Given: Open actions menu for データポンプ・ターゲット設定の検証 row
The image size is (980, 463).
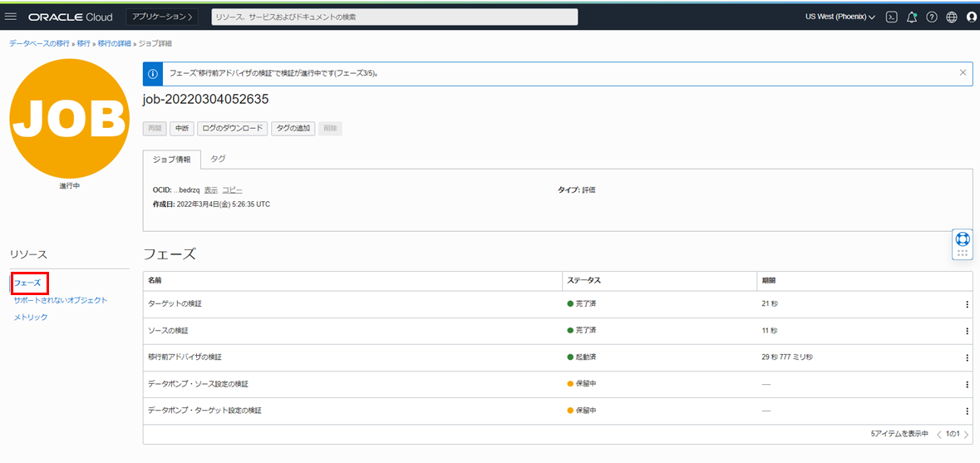Looking at the screenshot, I should [x=967, y=411].
